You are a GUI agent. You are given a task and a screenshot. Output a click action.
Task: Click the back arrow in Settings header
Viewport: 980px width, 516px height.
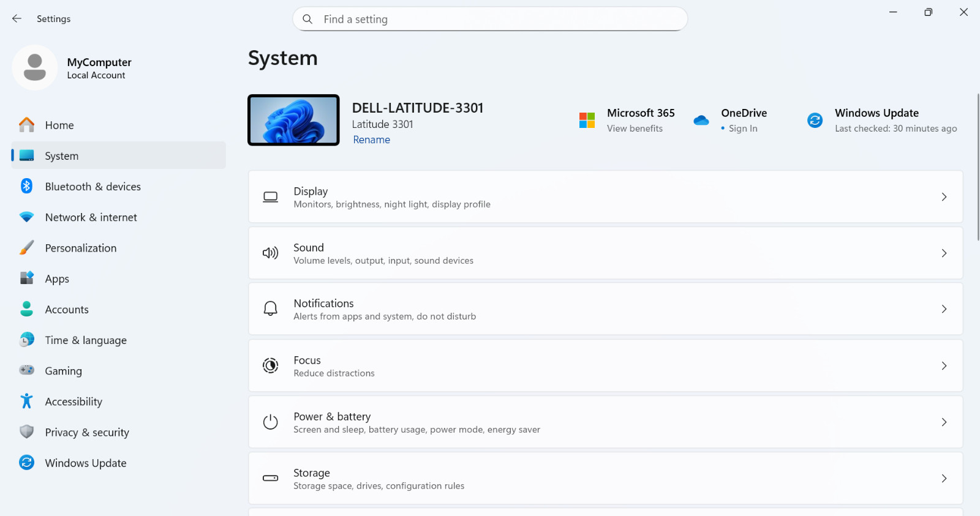[x=17, y=19]
